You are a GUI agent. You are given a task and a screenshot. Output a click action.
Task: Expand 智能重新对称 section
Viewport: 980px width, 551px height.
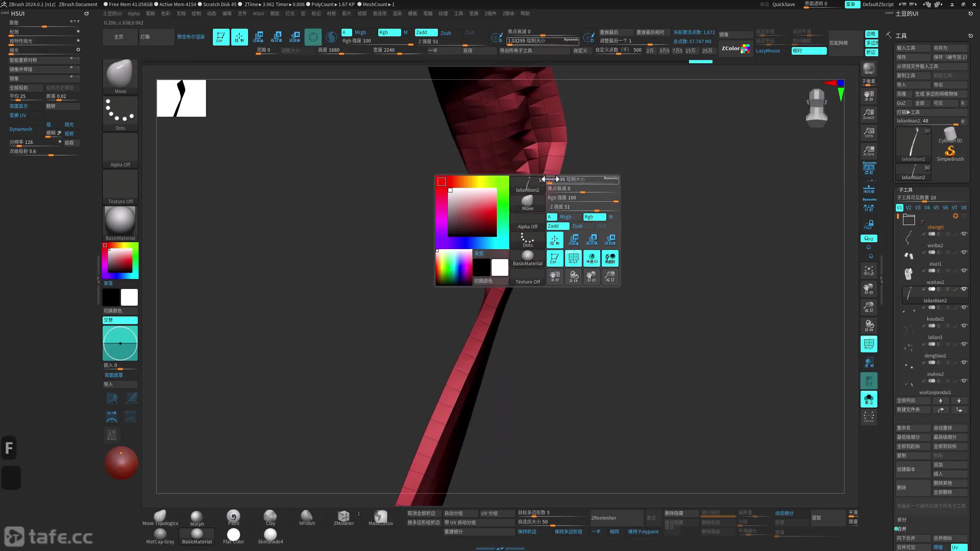coord(44,60)
